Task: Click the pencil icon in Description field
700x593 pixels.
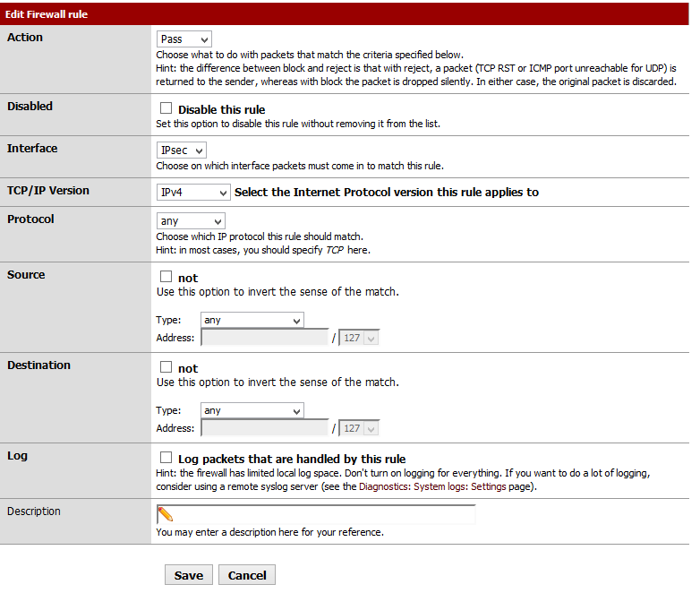Action: click(x=166, y=514)
